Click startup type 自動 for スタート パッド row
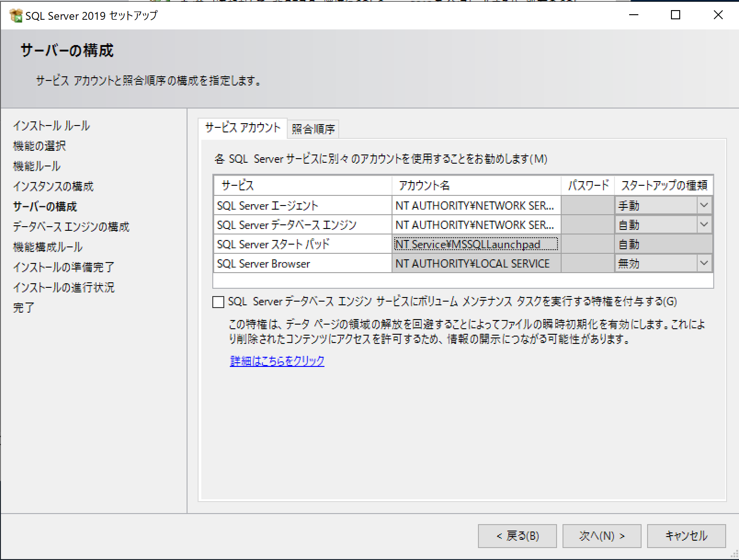Image resolution: width=739 pixels, height=560 pixels. tap(664, 244)
